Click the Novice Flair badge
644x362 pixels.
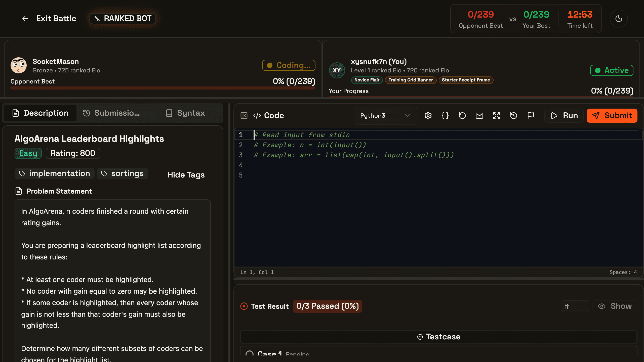(x=367, y=80)
